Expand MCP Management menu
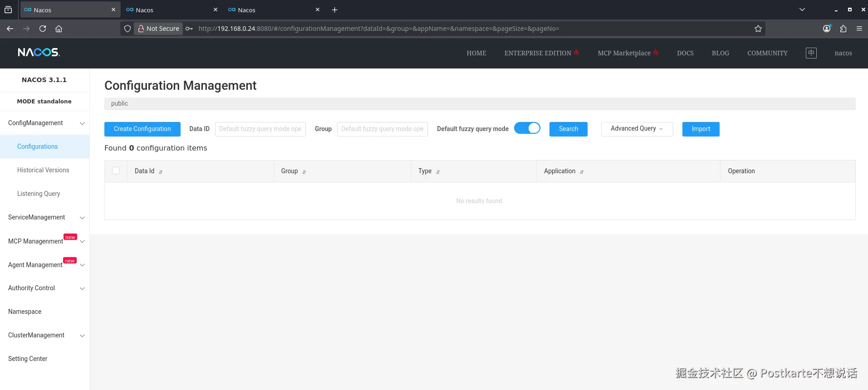Screen dimensions: 868x390 pos(44,241)
